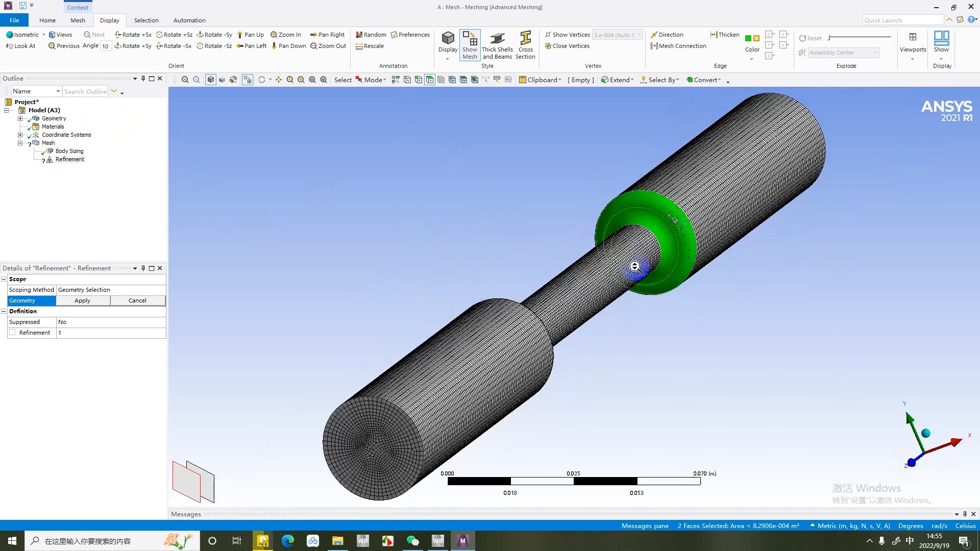Expand the Geometry tree item

(x=20, y=118)
